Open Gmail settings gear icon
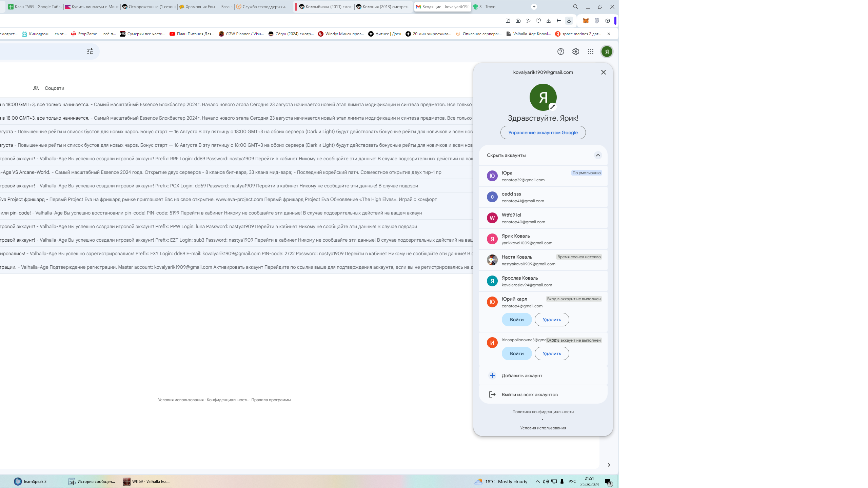Screen dimensions: 868x488 (575, 52)
